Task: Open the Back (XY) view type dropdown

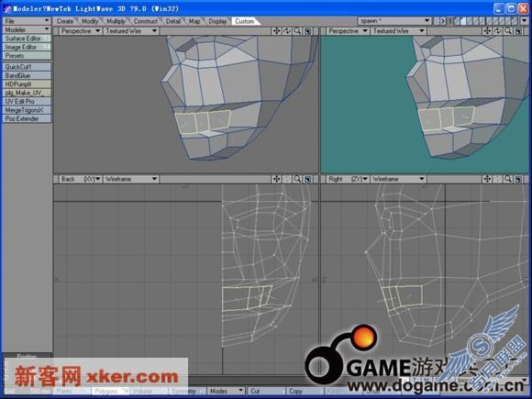Action: tap(81, 179)
